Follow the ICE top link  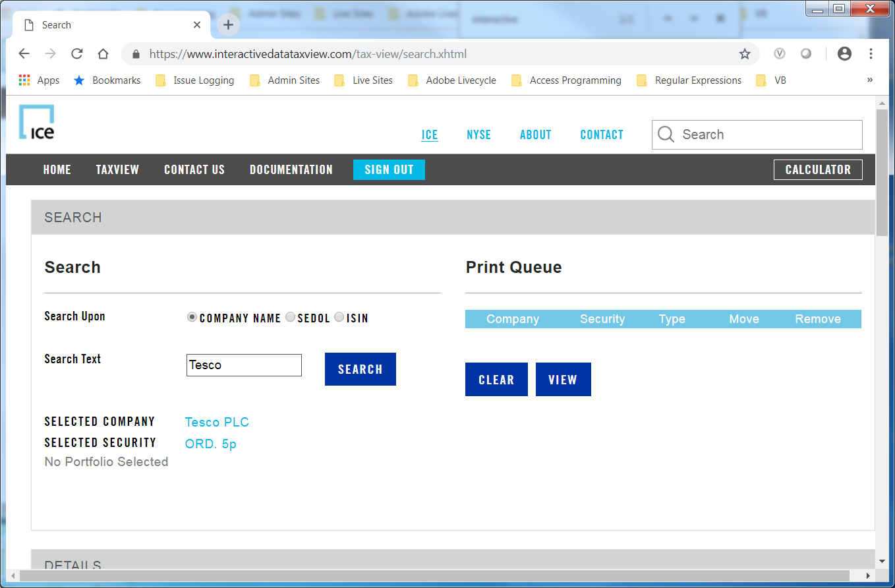tap(430, 134)
